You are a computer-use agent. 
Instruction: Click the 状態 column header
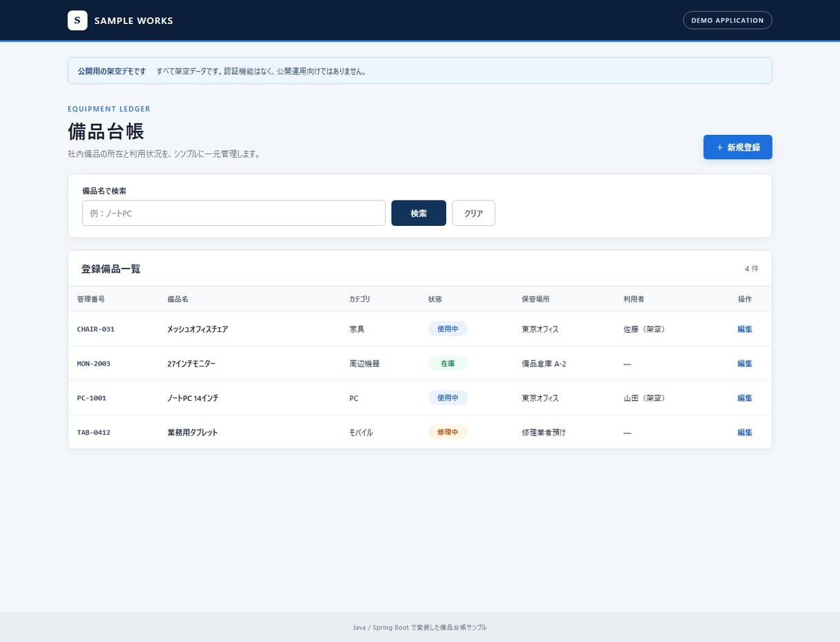[x=435, y=299]
